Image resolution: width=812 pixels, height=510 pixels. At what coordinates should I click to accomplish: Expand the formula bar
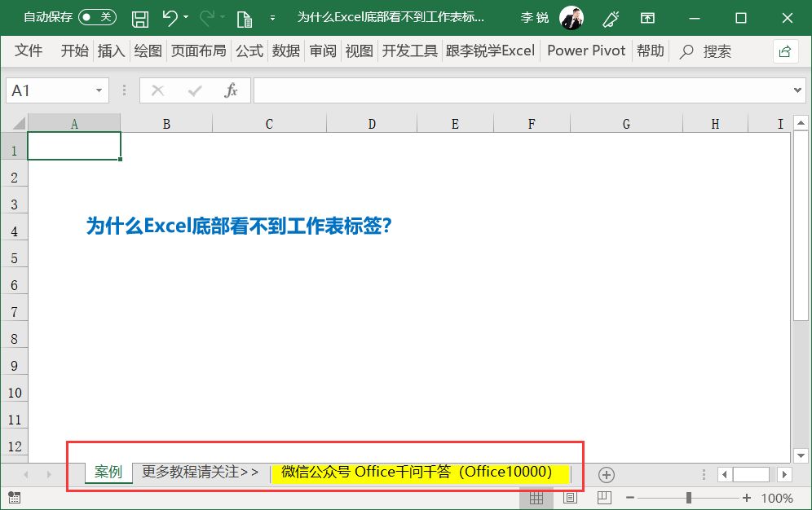pos(798,90)
